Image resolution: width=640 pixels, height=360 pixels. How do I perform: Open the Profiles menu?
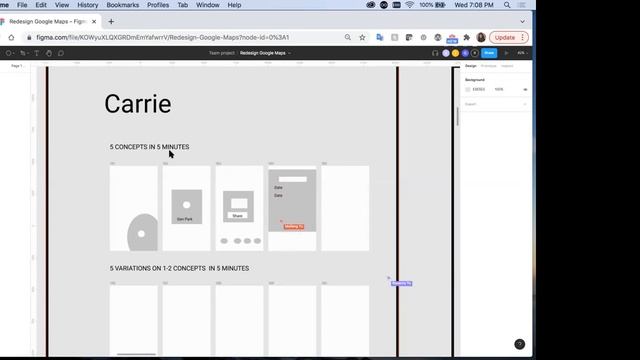tap(158, 5)
